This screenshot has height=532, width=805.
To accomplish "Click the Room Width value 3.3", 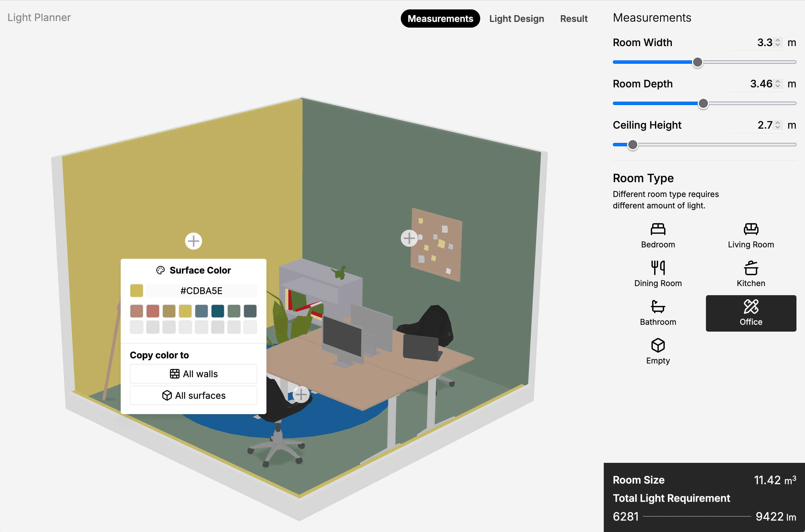I will [x=765, y=42].
